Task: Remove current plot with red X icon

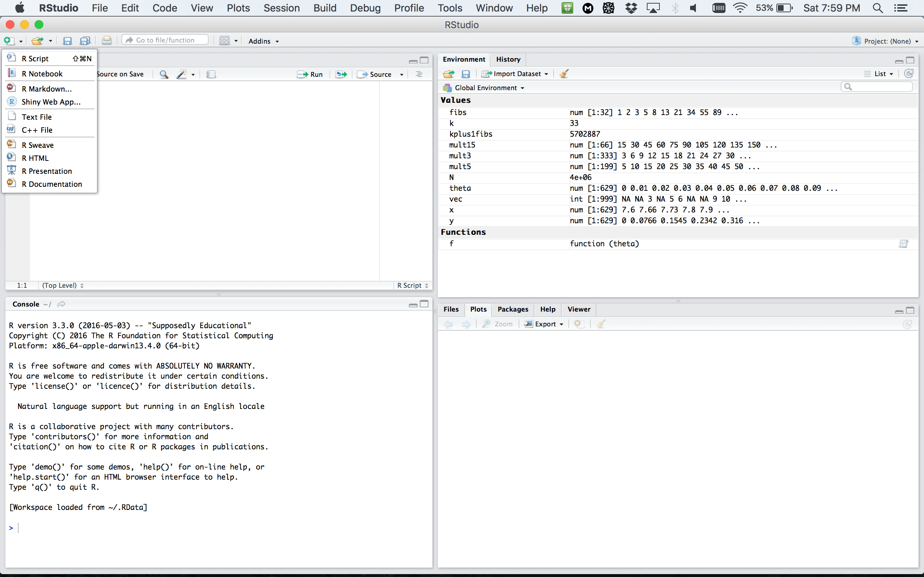Action: click(x=579, y=323)
